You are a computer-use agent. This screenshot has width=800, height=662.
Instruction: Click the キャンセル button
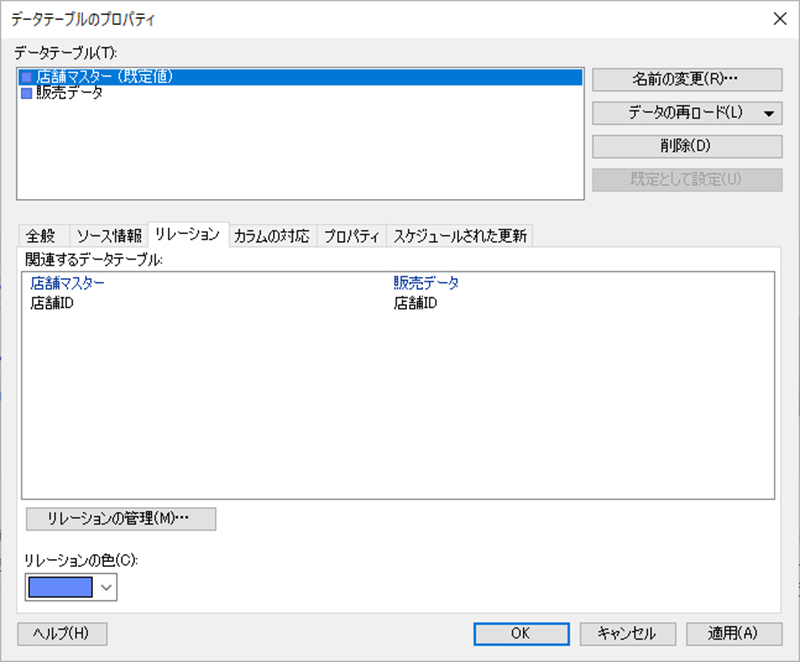point(628,634)
